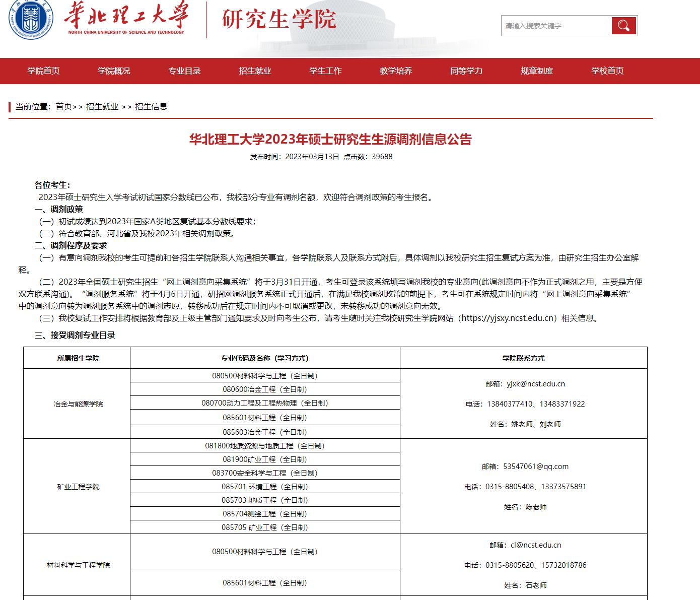Open 专业目录 from the navigation bar

tap(184, 71)
